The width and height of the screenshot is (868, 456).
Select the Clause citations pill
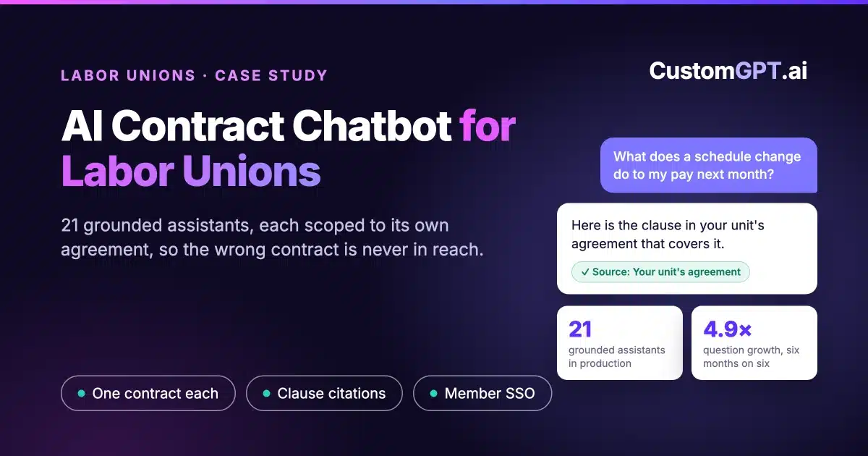click(x=324, y=394)
